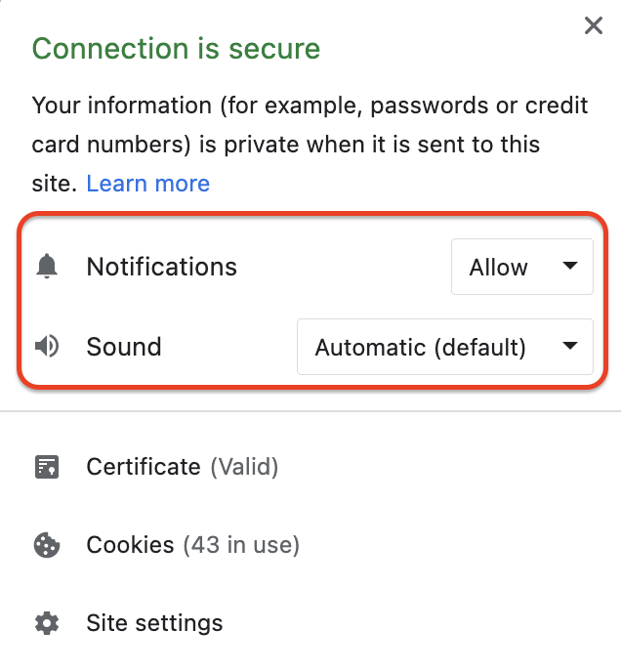Image resolution: width=621 pixels, height=672 pixels.
Task: Click the 'Connection is secure' heading
Action: pos(176,49)
